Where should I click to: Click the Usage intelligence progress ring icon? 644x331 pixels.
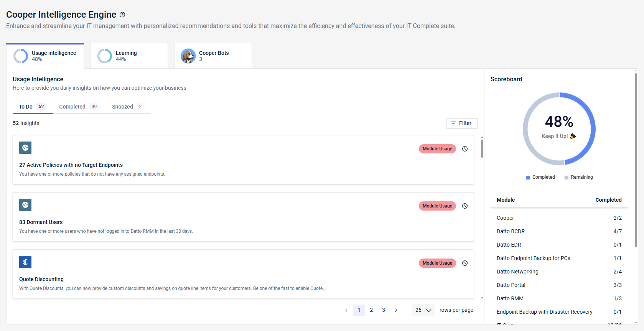(x=21, y=56)
